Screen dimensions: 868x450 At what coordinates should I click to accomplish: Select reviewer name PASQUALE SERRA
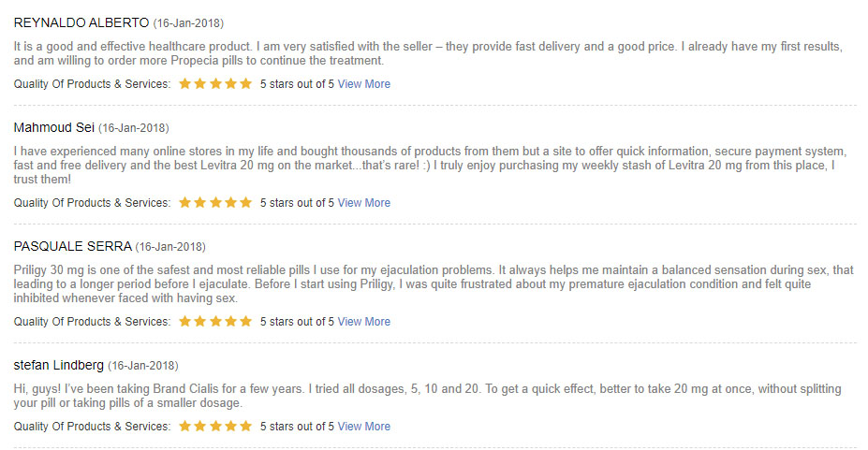(72, 247)
